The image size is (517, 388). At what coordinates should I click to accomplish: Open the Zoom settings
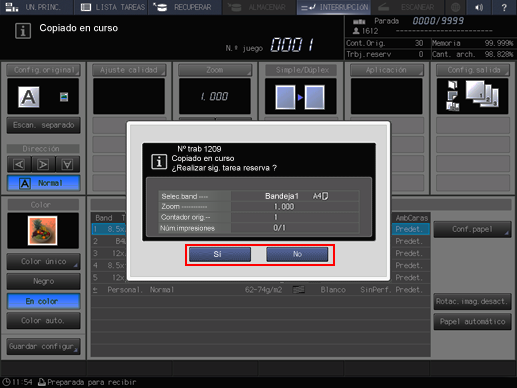pos(215,70)
